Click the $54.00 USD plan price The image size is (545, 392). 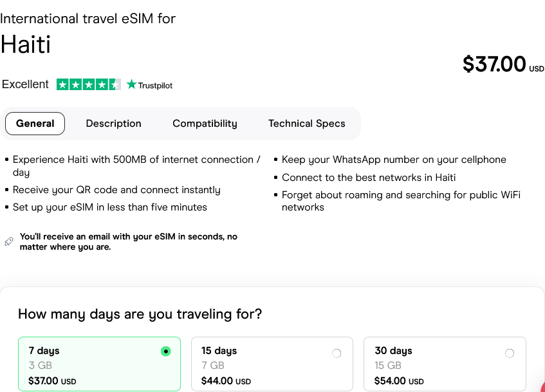coord(399,381)
